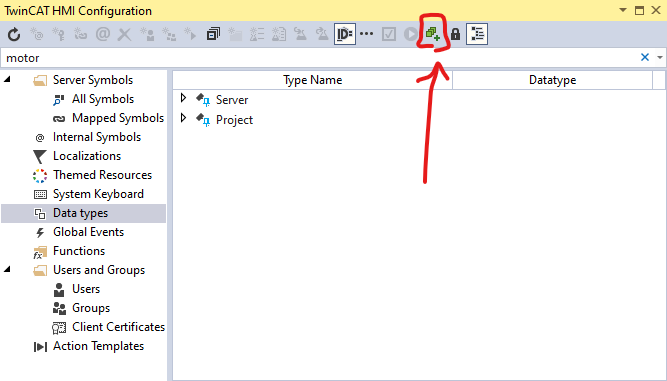Image resolution: width=667 pixels, height=381 pixels.
Task: Click the Datatype column header
Action: point(552,80)
